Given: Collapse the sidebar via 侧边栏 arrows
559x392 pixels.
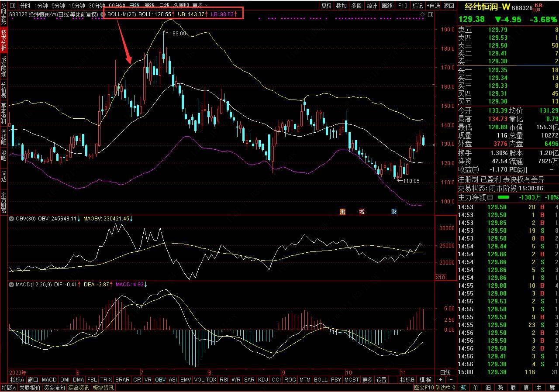Looking at the screenshot, I should (446, 388).
